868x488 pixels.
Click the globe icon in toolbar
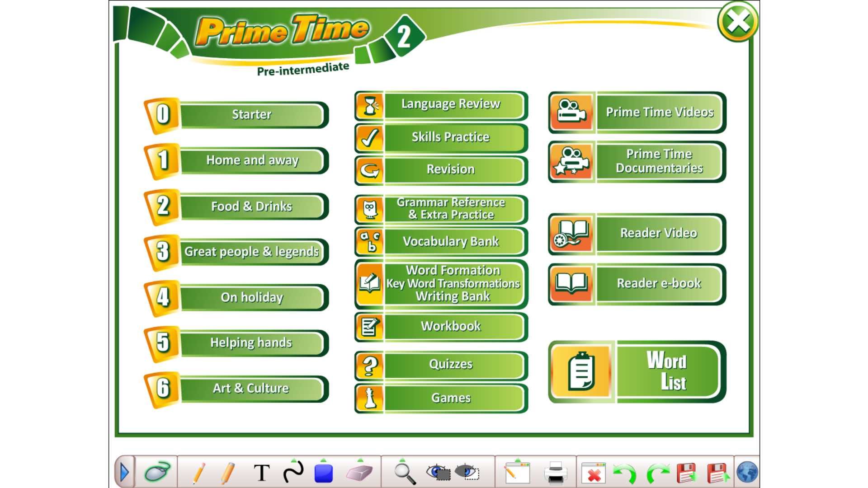[747, 472]
